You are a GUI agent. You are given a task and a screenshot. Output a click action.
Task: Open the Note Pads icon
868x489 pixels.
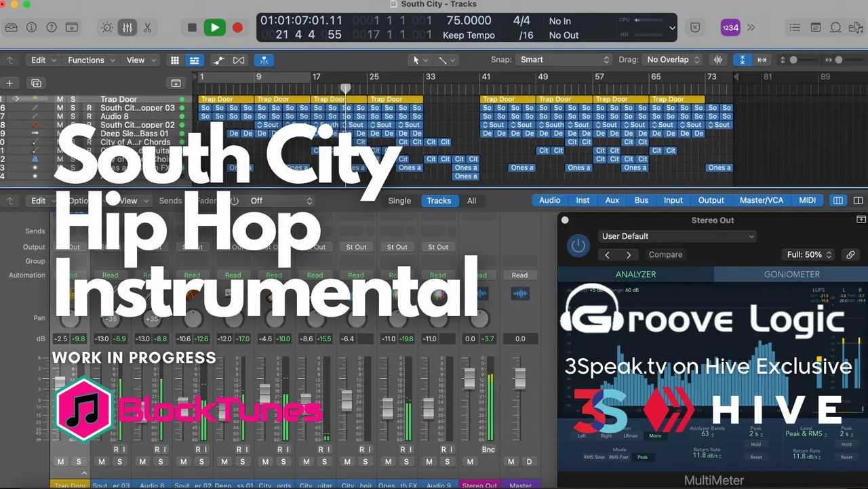pos(816,28)
